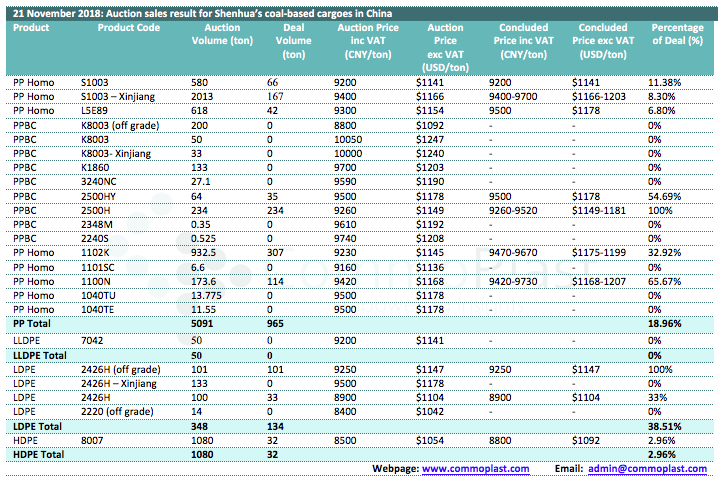Click the 8007 HDPE product code
The image size is (718, 484).
91,441
